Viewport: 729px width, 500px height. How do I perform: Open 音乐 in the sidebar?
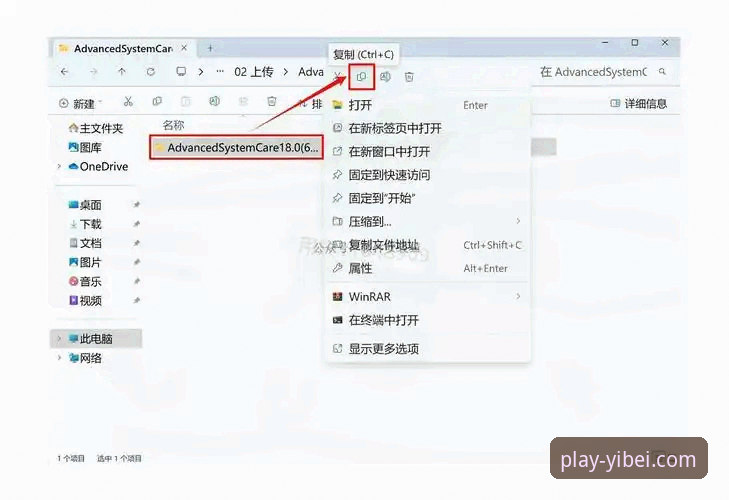pos(85,281)
